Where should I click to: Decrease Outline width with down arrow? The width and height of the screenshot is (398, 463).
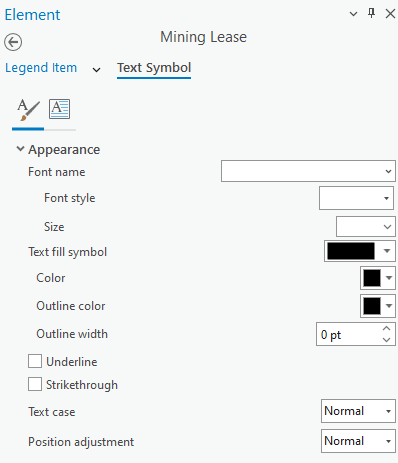coord(387,340)
